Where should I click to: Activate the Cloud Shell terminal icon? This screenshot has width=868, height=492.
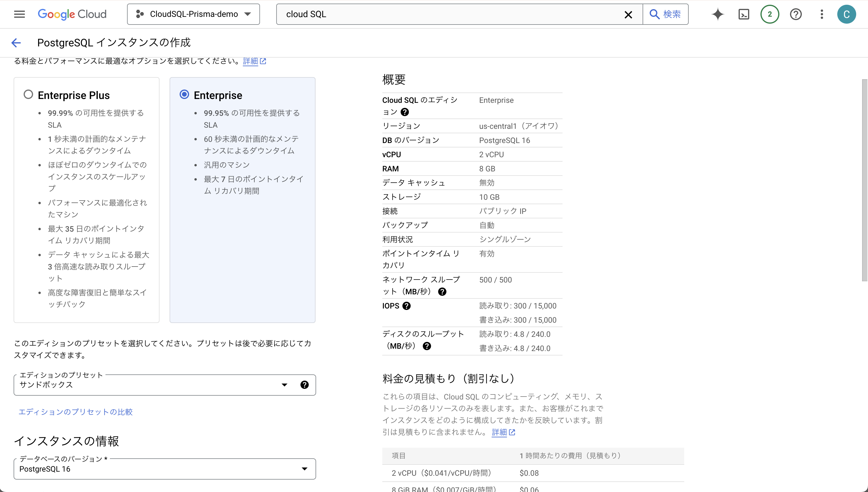pyautogui.click(x=744, y=14)
